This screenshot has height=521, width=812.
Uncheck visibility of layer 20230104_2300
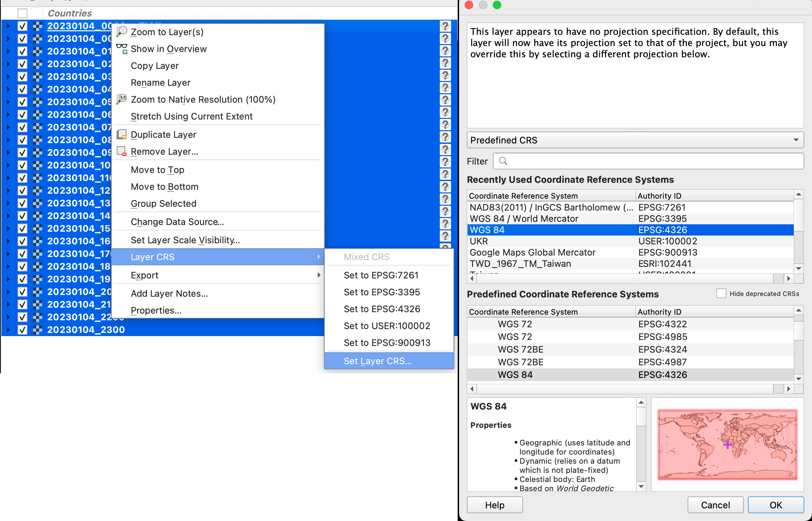(x=22, y=330)
